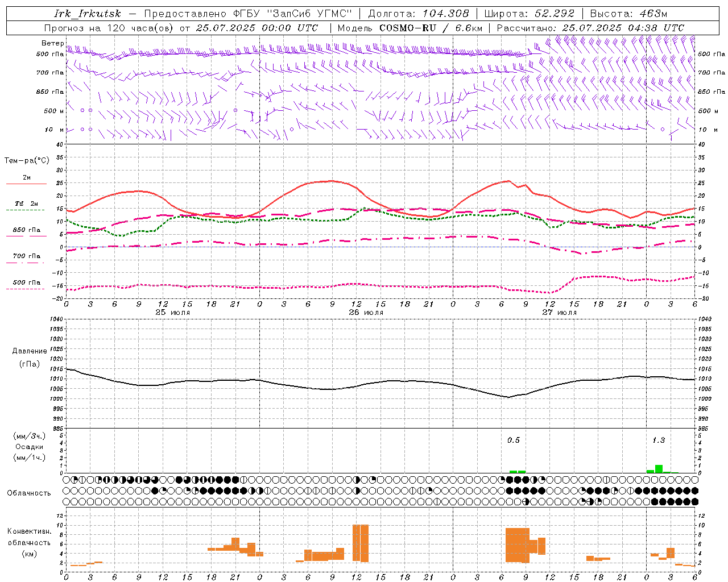Viewport: 728px width, 582px height.
Task: Click the 2м legend entry in temperature legend
Action: (x=27, y=177)
